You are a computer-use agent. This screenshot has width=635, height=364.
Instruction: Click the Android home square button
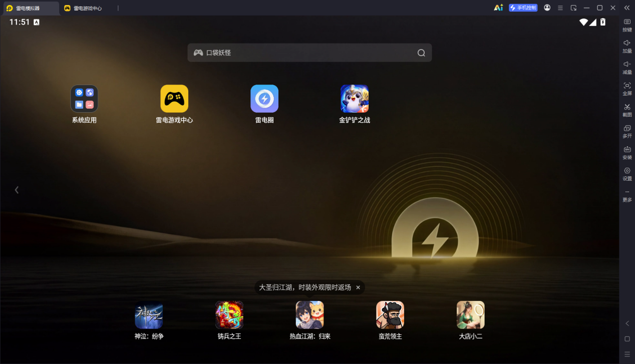(627, 339)
